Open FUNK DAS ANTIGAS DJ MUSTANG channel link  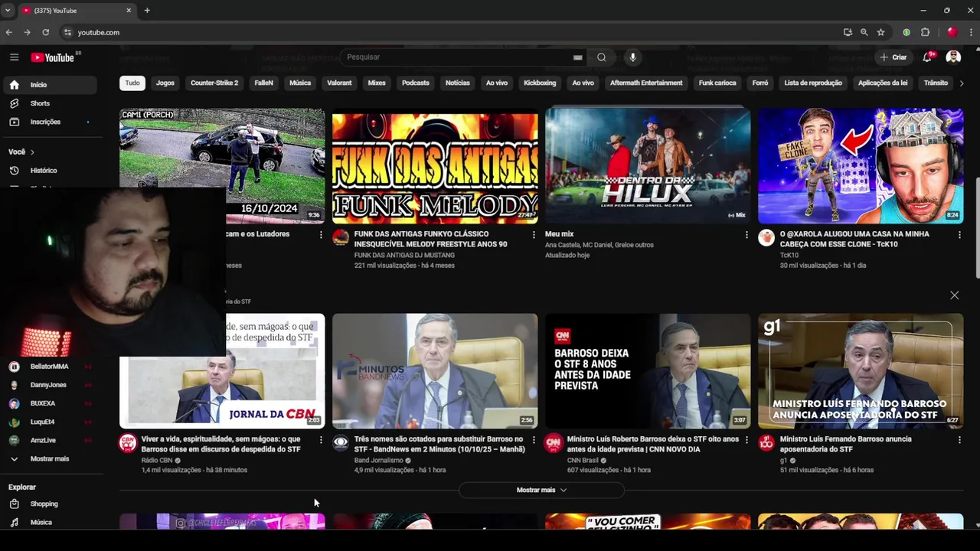[403, 255]
